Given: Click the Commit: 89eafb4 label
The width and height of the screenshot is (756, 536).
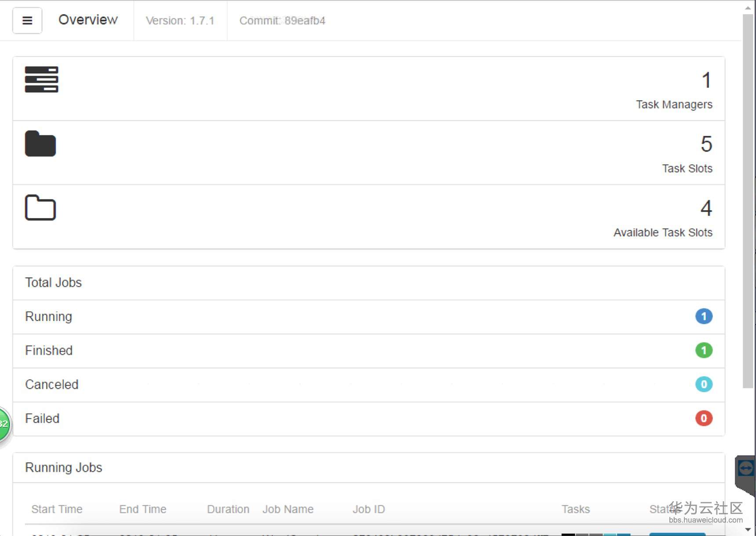Looking at the screenshot, I should pos(282,21).
